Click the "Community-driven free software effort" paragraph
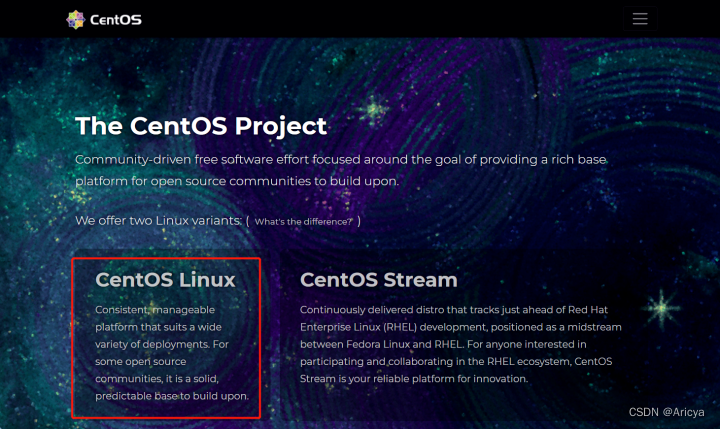 [341, 170]
